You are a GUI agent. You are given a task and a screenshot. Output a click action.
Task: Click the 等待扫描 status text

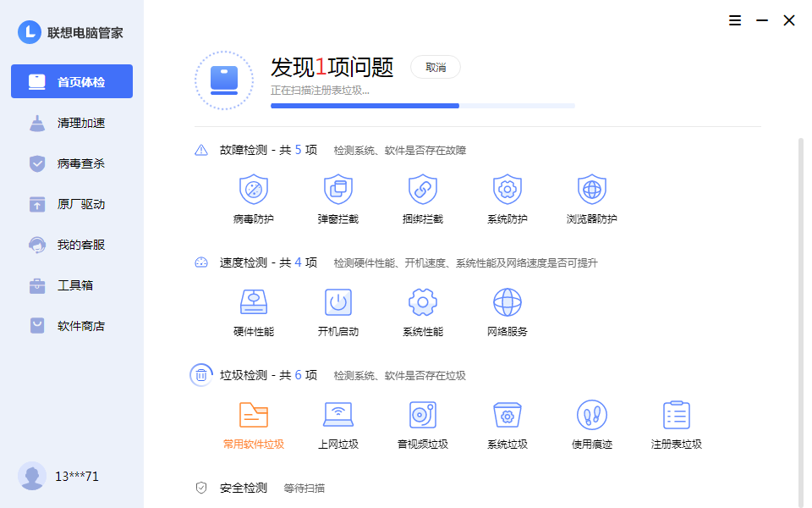(304, 489)
